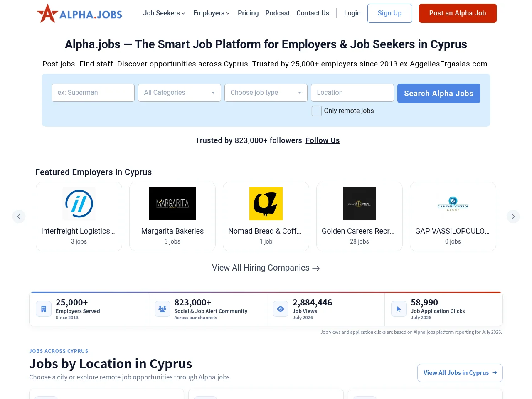Open Golden Careers Recr... employer name
The height and width of the screenshot is (399, 532).
[x=358, y=231]
